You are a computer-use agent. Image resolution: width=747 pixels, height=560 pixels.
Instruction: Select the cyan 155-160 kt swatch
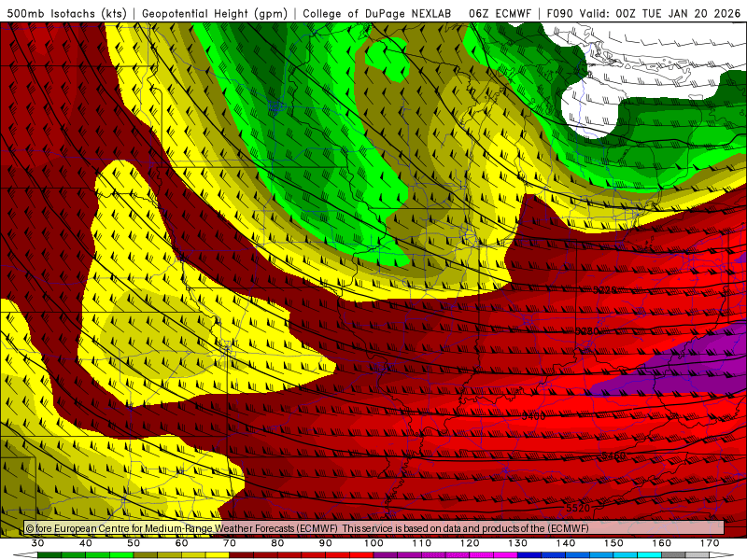coord(649,555)
